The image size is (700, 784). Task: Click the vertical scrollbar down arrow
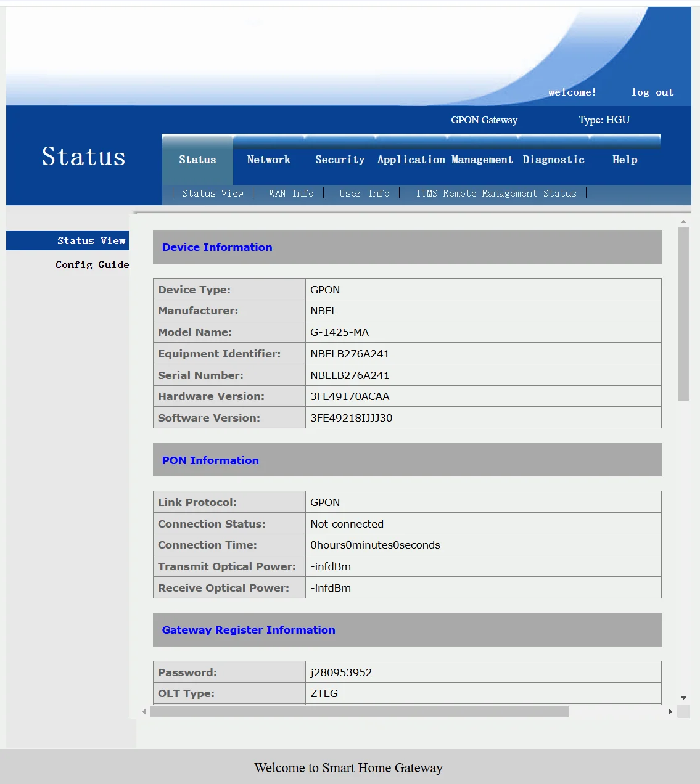click(683, 698)
